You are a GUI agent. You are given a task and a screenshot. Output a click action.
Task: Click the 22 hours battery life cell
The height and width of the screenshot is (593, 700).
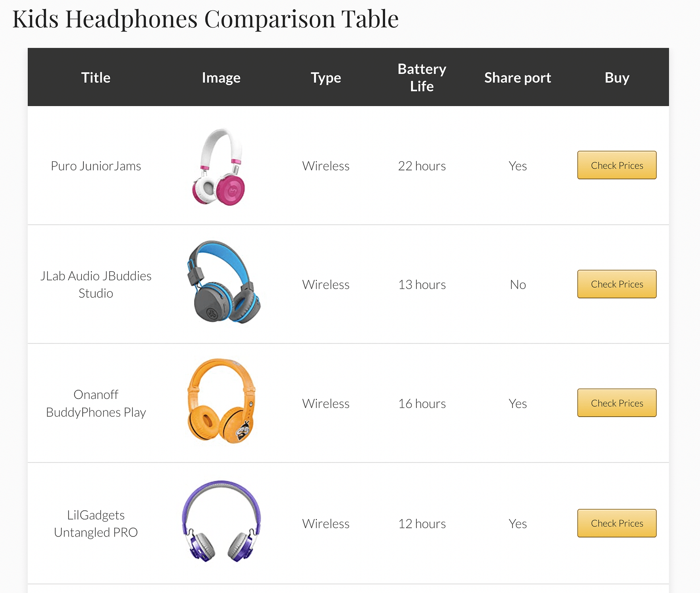pos(422,166)
